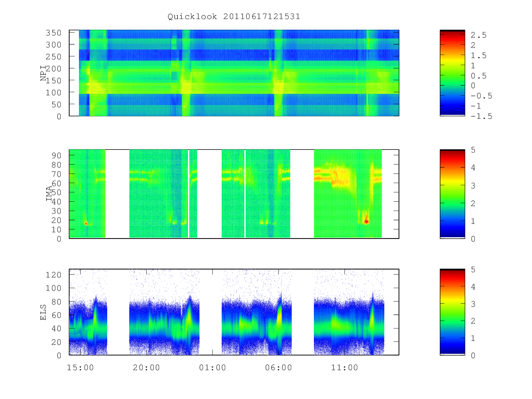Click the Quicklook 20110617121531 plot title
Screen dimensions: 532x399
234,17
